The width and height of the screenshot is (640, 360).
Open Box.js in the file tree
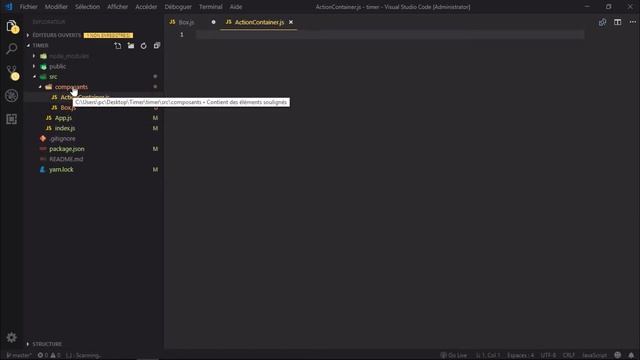point(68,108)
